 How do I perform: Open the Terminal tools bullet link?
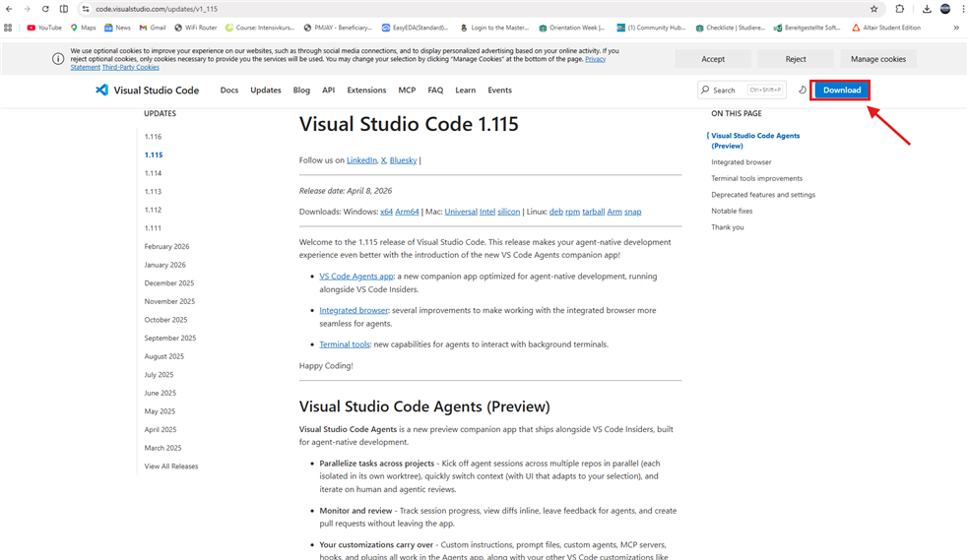click(345, 344)
